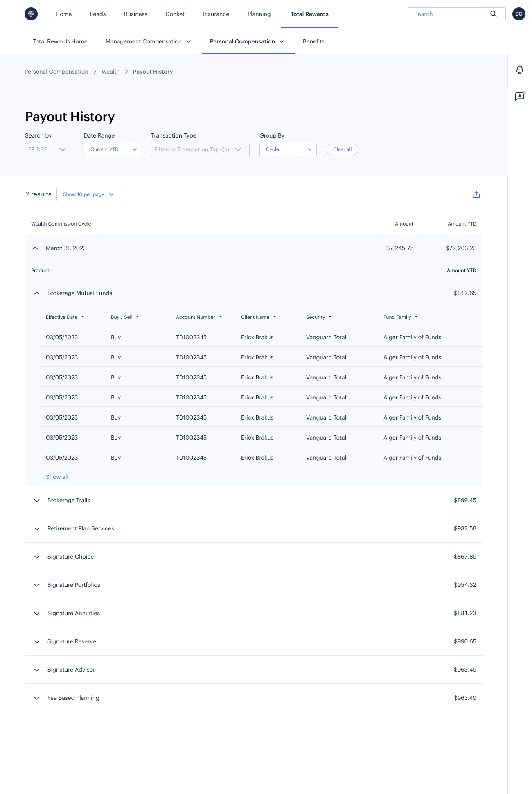Open the Leads nav item
Screen dimensions: 532x794
[98, 14]
